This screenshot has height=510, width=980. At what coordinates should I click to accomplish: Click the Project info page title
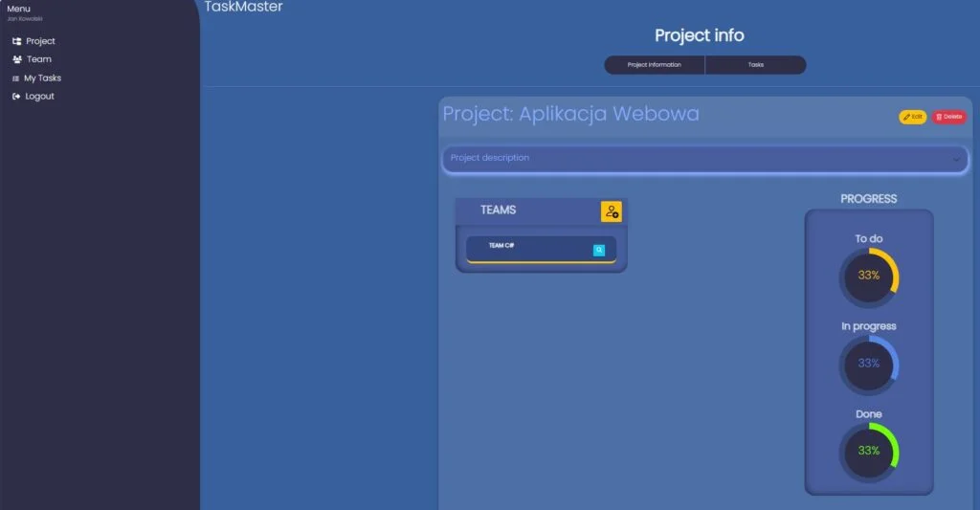click(700, 35)
